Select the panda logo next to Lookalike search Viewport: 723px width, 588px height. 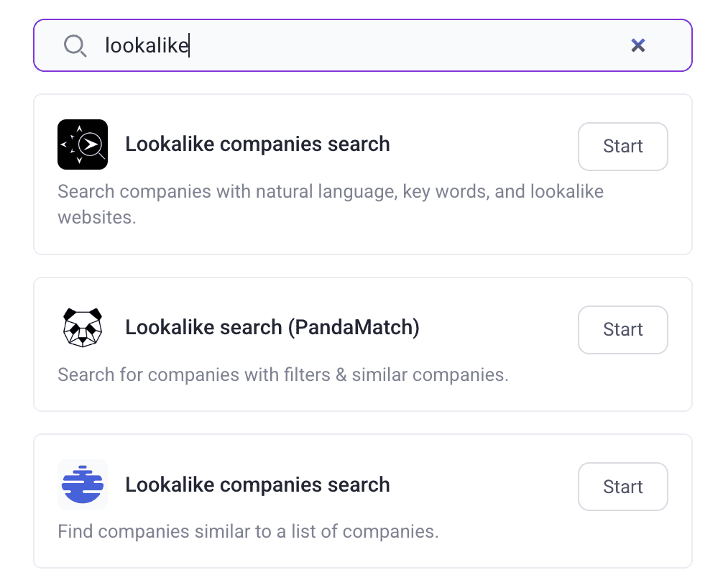pyautogui.click(x=82, y=327)
